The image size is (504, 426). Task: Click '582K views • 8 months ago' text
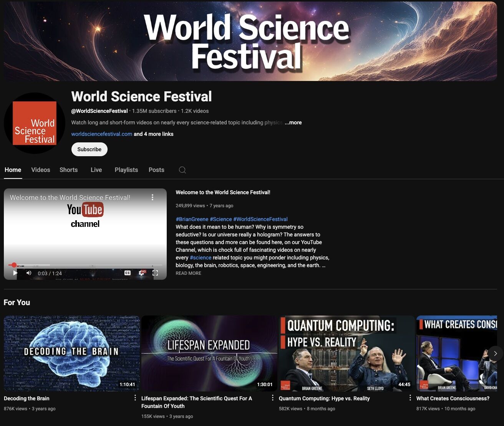(x=307, y=409)
